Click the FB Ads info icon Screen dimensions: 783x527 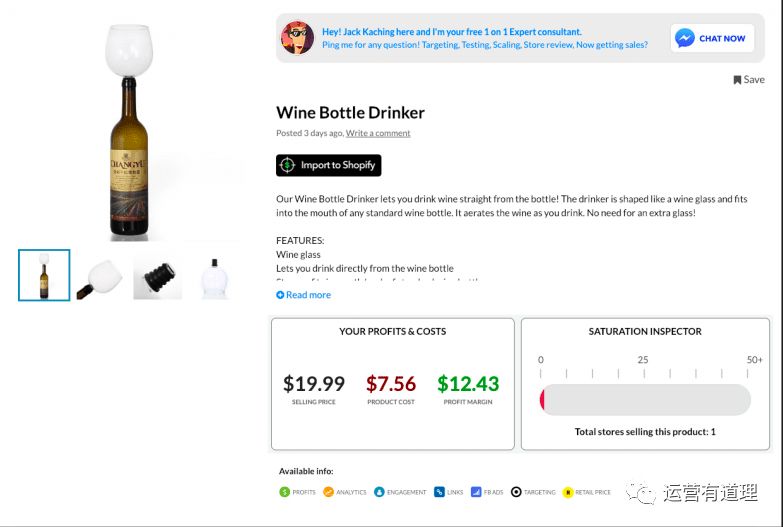(x=476, y=492)
